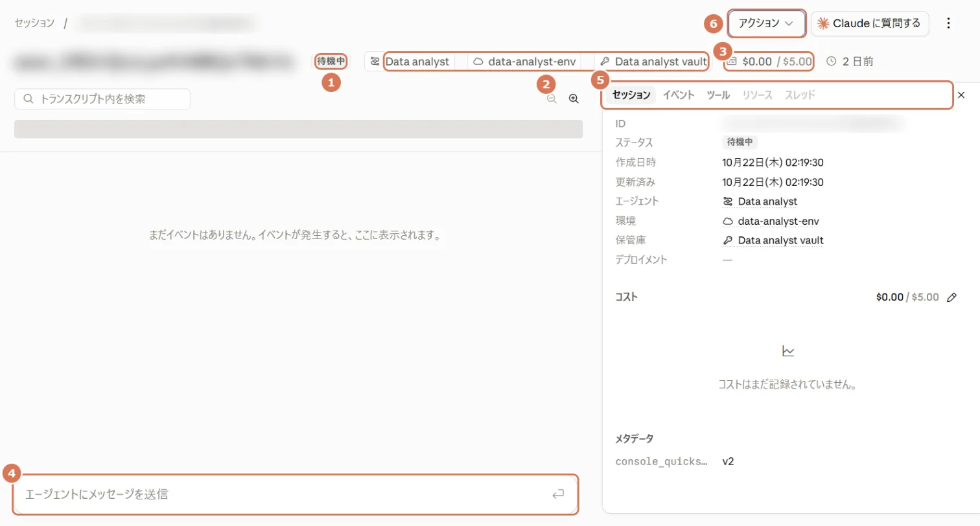The image size is (980, 526).
Task: Open data-analyst-env link in 環境 row
Action: point(771,221)
